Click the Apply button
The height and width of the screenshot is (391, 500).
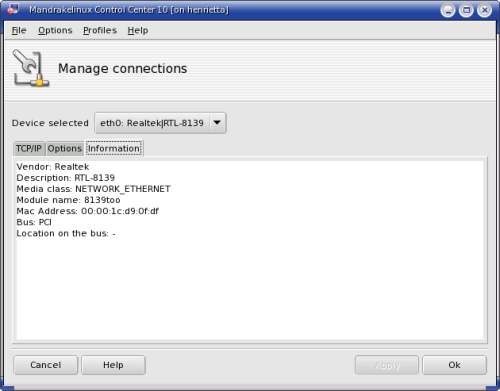[x=387, y=365]
